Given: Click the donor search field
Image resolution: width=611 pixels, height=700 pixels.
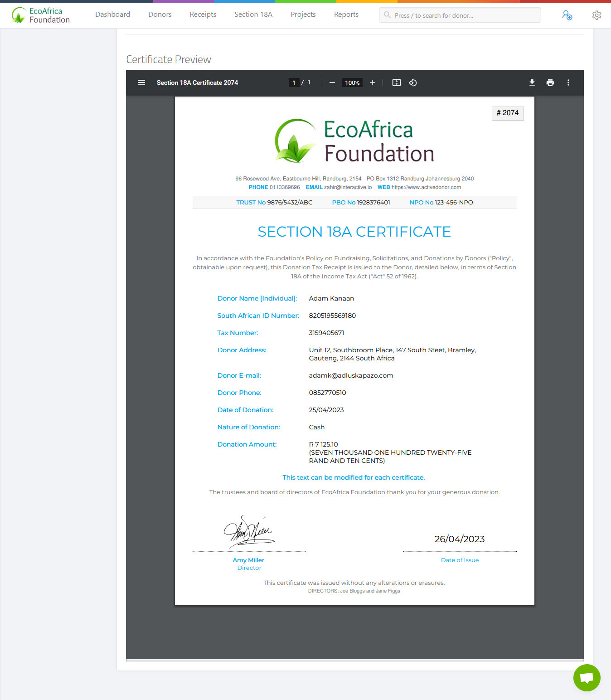Looking at the screenshot, I should pos(460,15).
